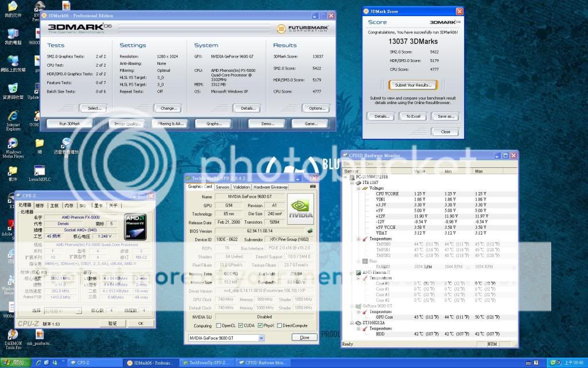Viewport: 588px width, 368px height.
Task: Enable the OpenCL checkbox in GPU-Z
Action: click(219, 325)
